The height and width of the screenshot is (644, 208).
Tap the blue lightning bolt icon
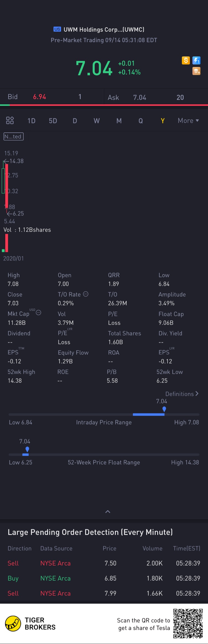point(196,60)
